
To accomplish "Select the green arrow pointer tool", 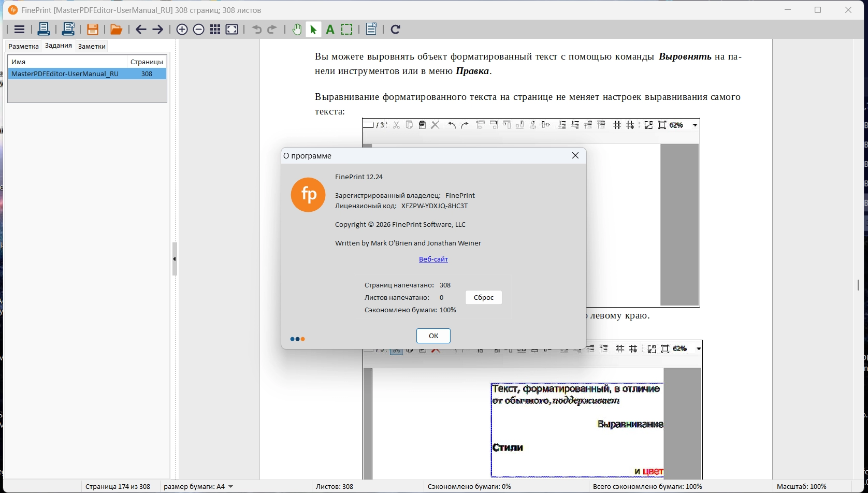I will [313, 30].
